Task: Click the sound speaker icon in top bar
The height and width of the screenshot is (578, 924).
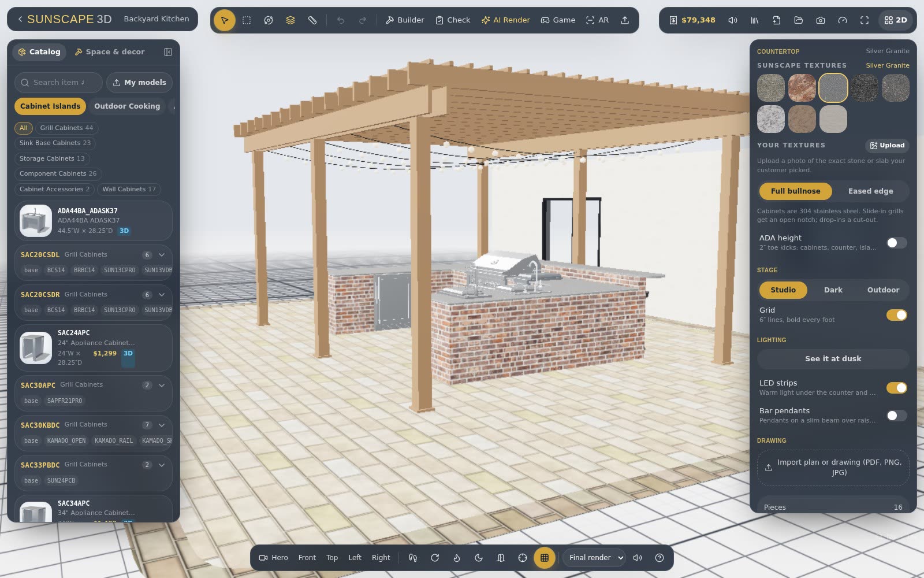Action: coord(733,20)
